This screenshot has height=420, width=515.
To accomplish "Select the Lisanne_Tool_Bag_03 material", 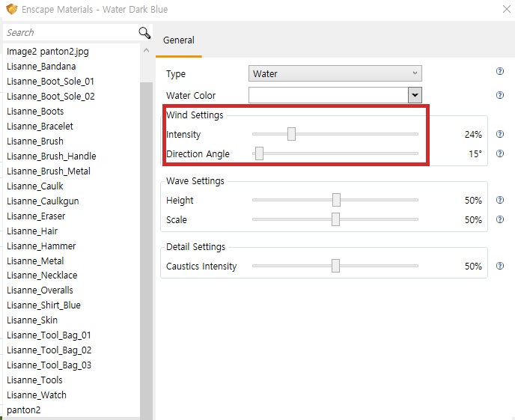I will 49,365.
